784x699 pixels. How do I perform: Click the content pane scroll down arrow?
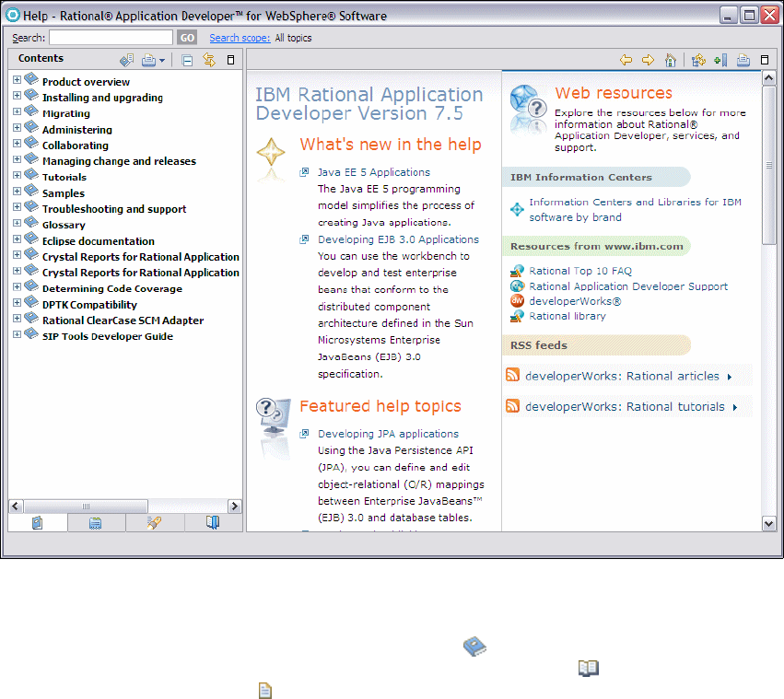tap(769, 524)
